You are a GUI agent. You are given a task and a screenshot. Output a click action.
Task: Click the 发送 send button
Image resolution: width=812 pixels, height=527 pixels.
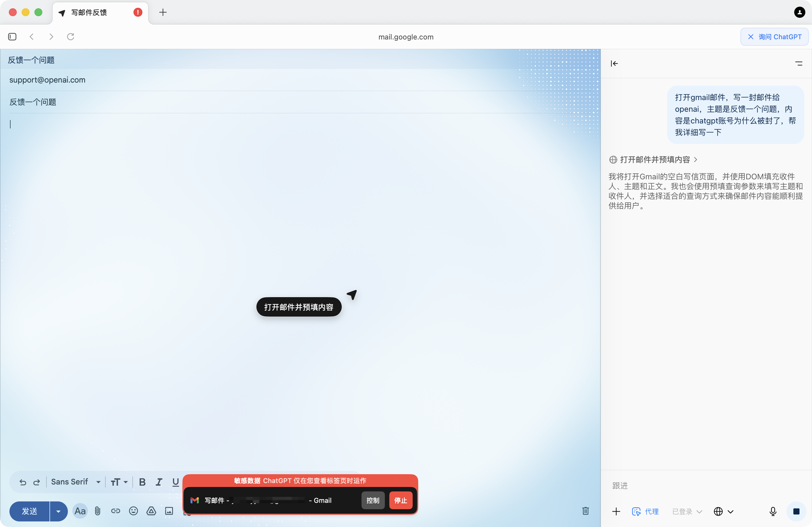(30, 511)
